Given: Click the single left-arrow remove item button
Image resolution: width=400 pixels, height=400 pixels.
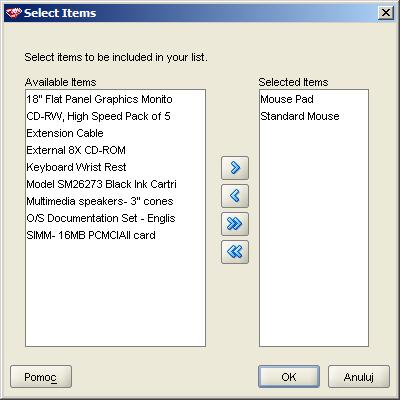Looking at the screenshot, I should 235,196.
